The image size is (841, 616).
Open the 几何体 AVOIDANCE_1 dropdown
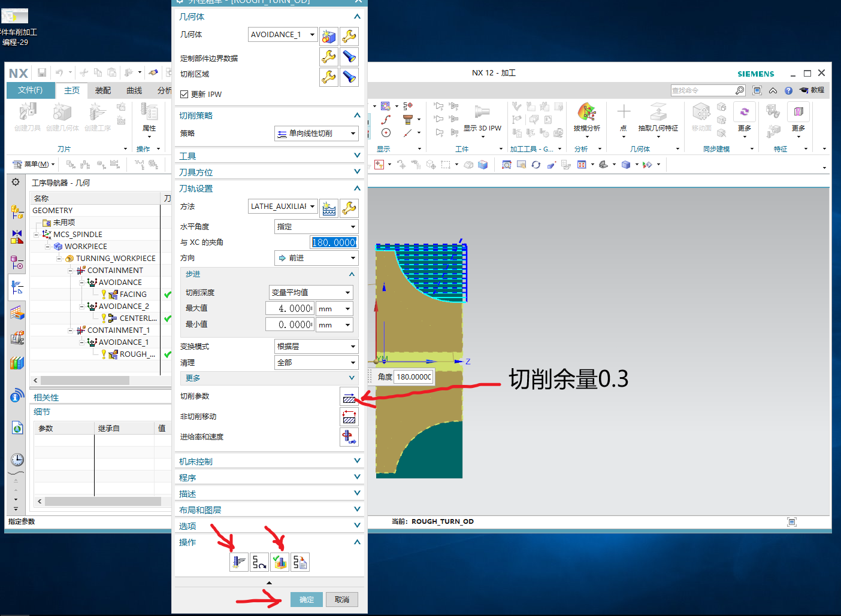coord(283,35)
